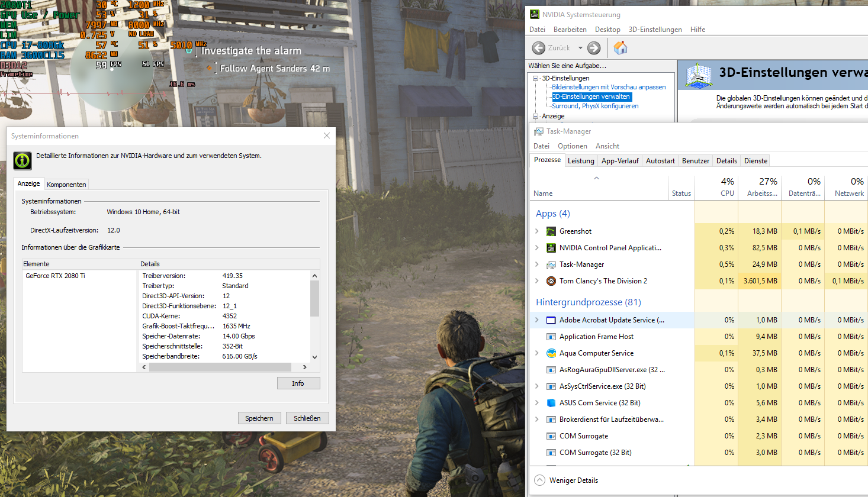868x497 pixels.
Task: Open the 3D-Einstellungen menu
Action: [x=655, y=30]
